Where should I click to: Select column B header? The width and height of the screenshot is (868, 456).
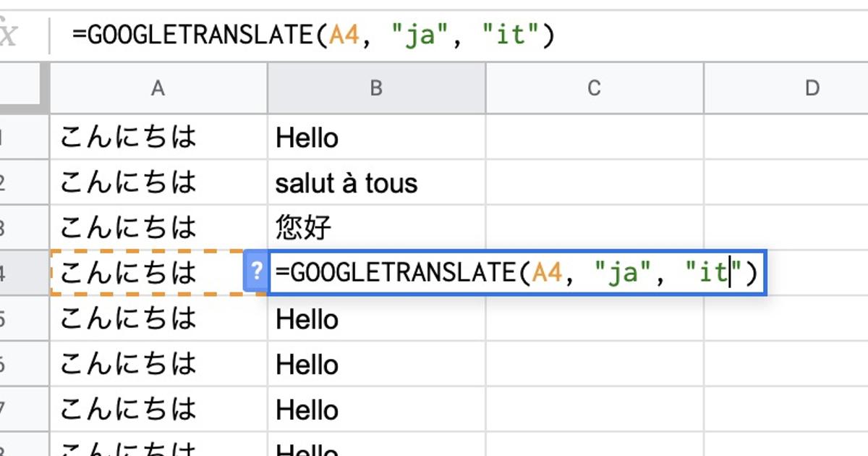pos(376,88)
